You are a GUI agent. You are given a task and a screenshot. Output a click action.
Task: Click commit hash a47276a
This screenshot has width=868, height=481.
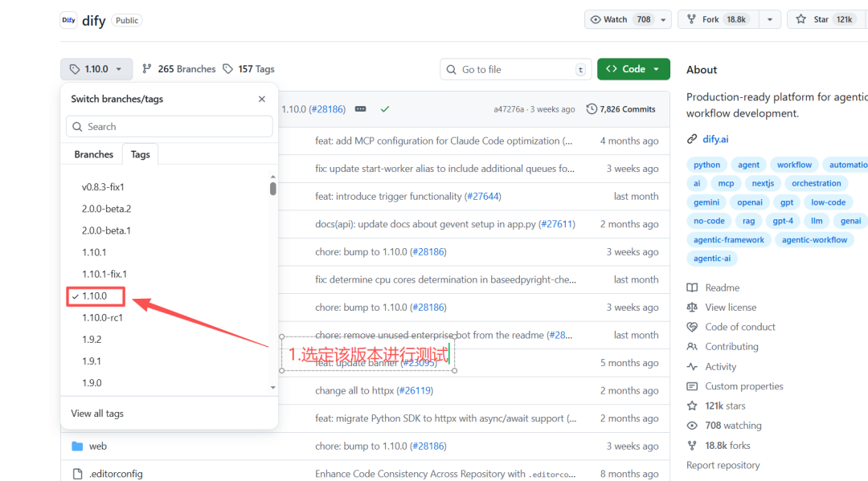point(509,109)
